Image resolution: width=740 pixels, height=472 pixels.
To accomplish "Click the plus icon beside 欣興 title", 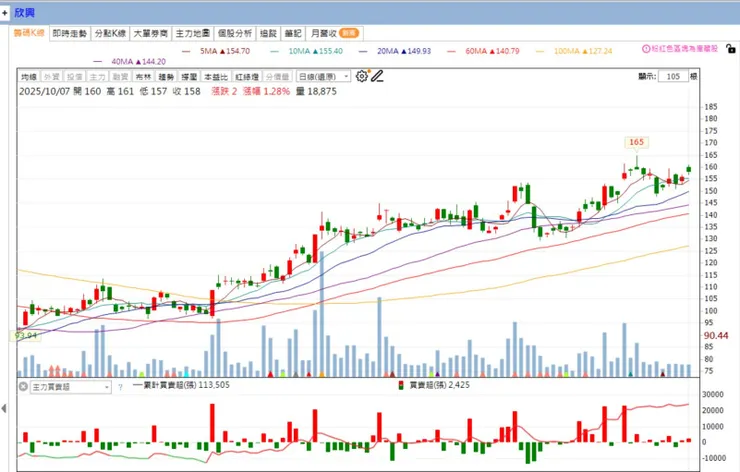I will (5, 13).
